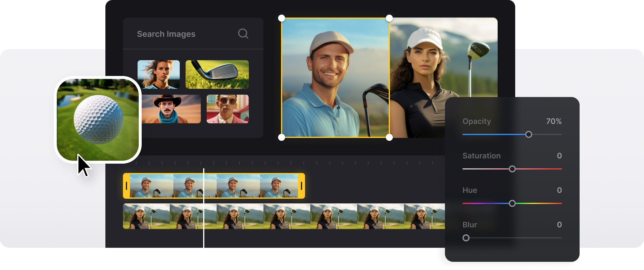Select the pink suit man thumbnail
The width and height of the screenshot is (644, 270).
pos(227,109)
